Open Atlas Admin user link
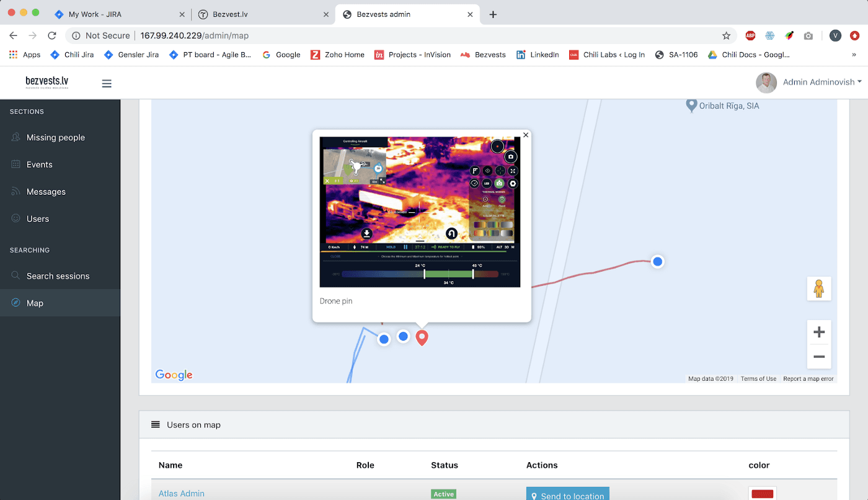 [181, 494]
